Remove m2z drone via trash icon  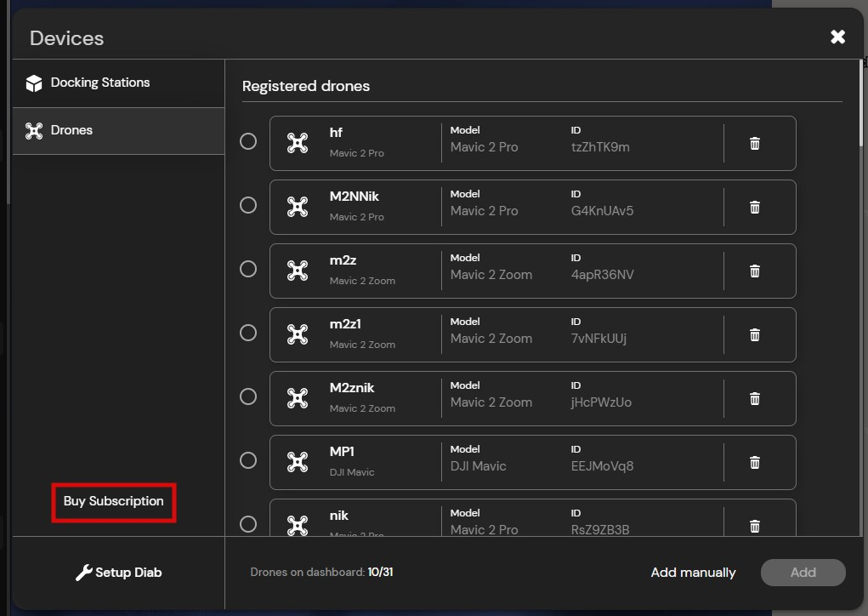754,271
